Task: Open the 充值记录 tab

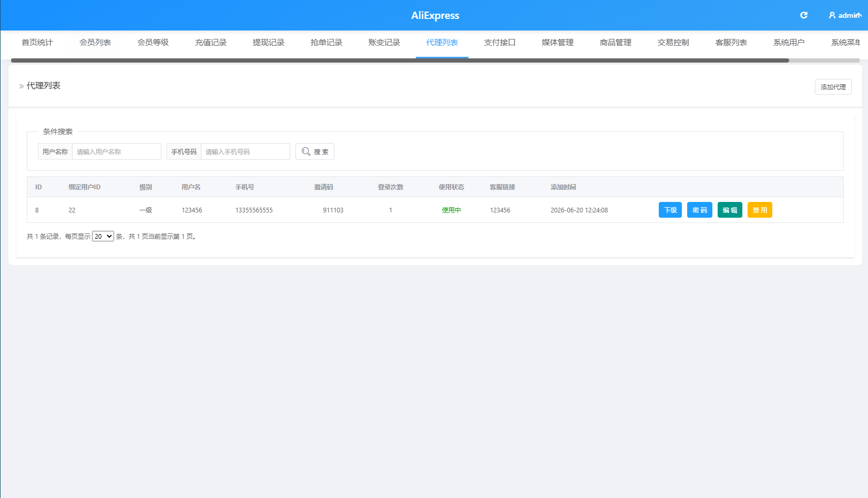Action: coord(211,43)
